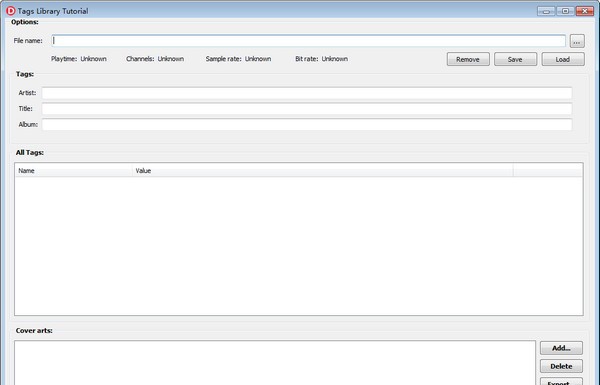Image resolution: width=600 pixels, height=385 pixels.
Task: Click the red D app icon in title bar
Action: tap(11, 11)
